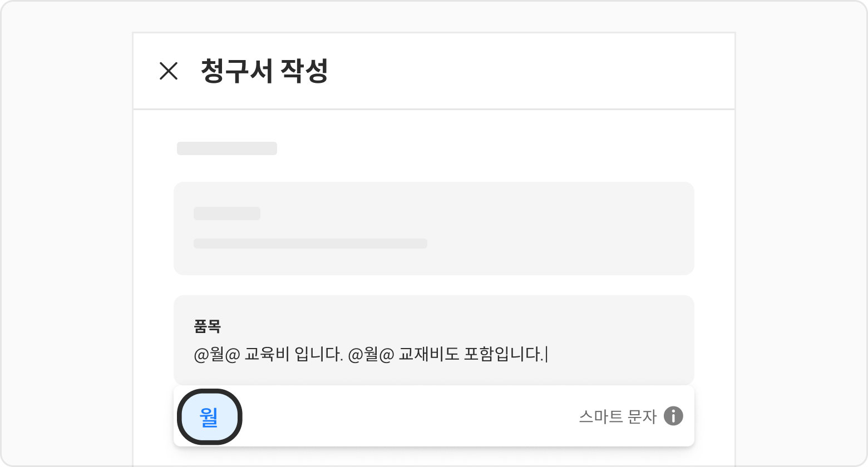
Task: Place cursor after 포함입니다. at text end
Action: click(x=546, y=355)
